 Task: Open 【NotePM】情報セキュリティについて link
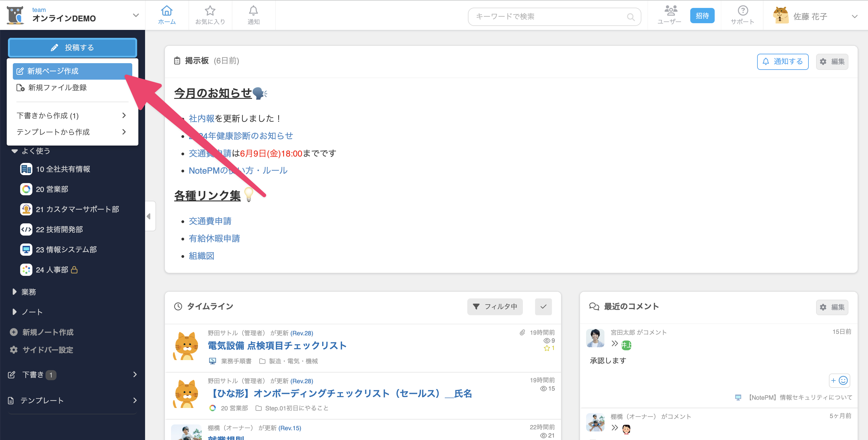(x=799, y=398)
